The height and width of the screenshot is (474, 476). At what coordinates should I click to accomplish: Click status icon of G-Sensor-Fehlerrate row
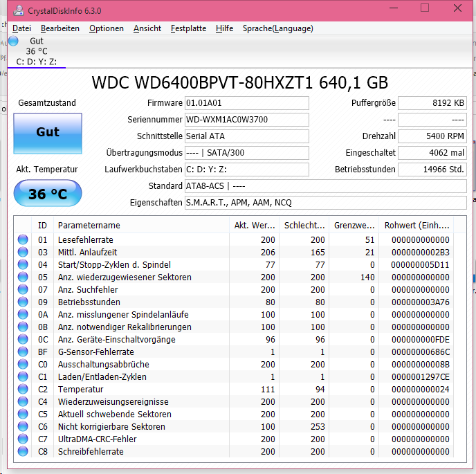coord(23,352)
